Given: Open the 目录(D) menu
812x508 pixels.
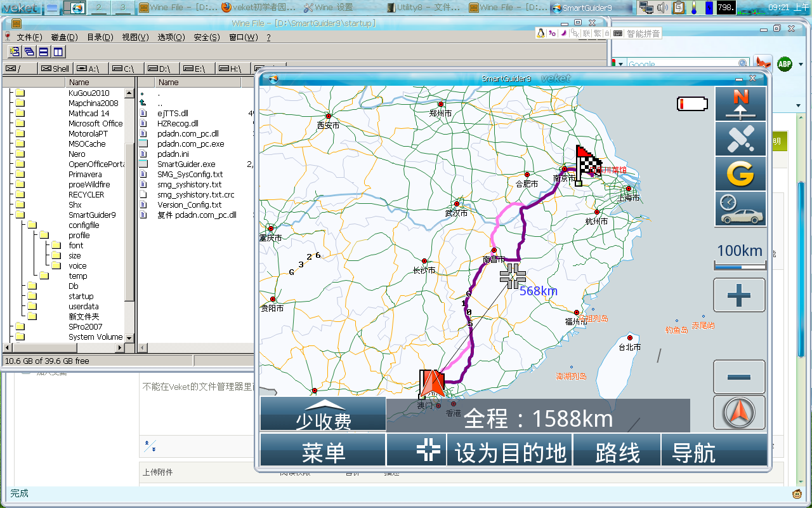Looking at the screenshot, I should [x=100, y=37].
